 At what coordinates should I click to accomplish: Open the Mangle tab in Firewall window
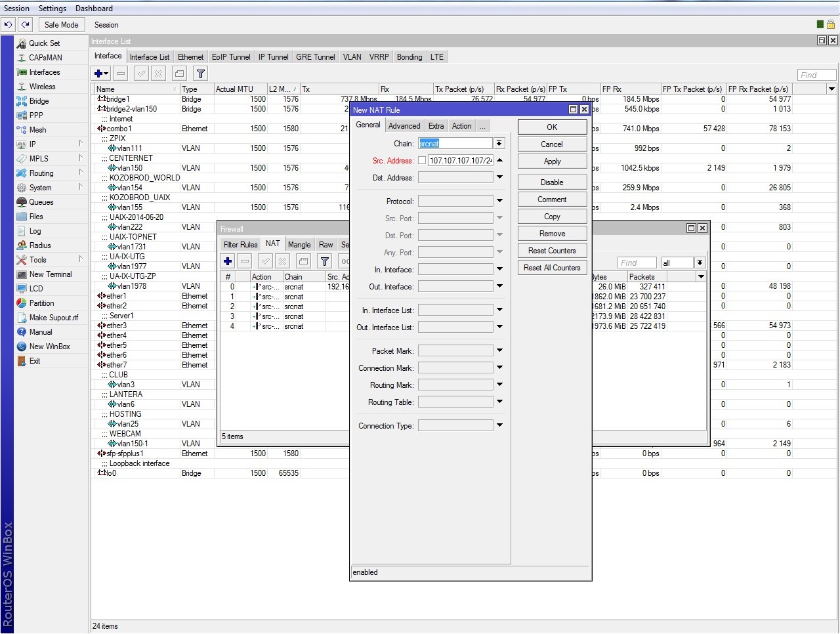click(x=299, y=245)
